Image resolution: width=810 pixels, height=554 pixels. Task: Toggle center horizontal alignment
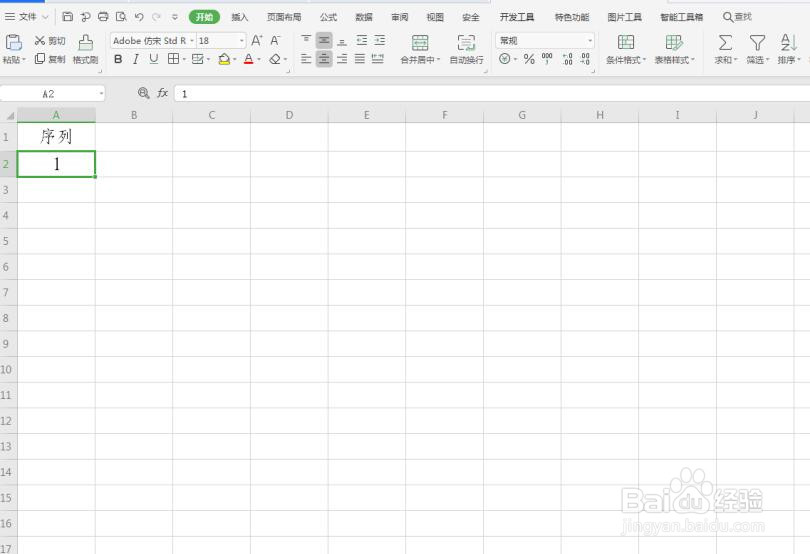(324, 59)
